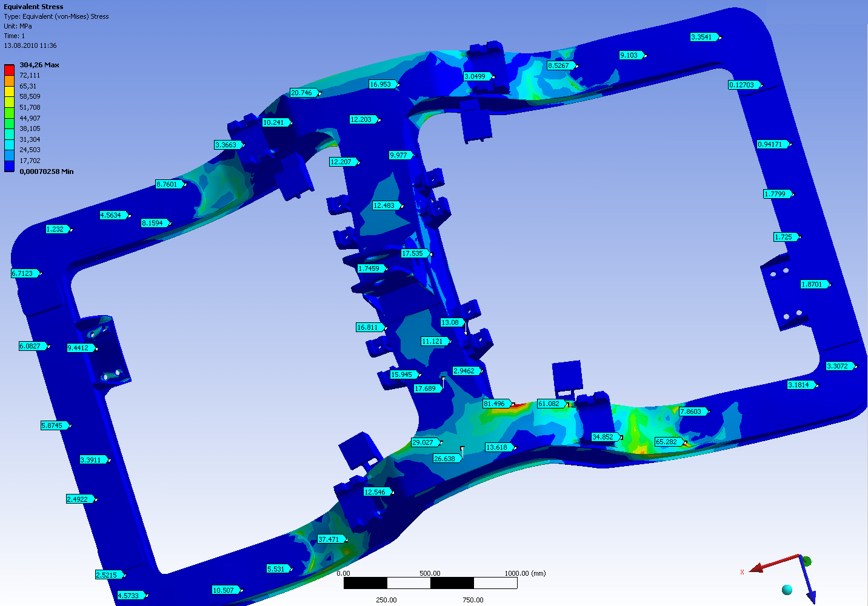Select the 26.638 probe label
This screenshot has width=868, height=606.
pos(447,459)
